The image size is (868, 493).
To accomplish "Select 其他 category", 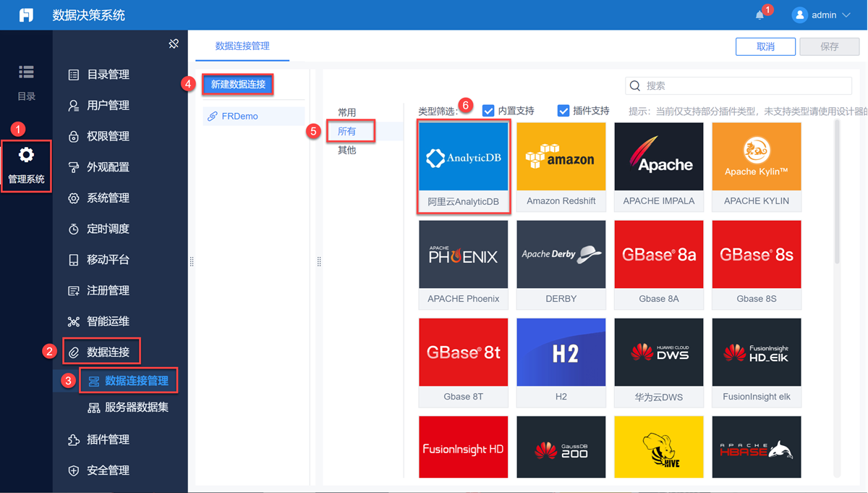I will (x=347, y=150).
